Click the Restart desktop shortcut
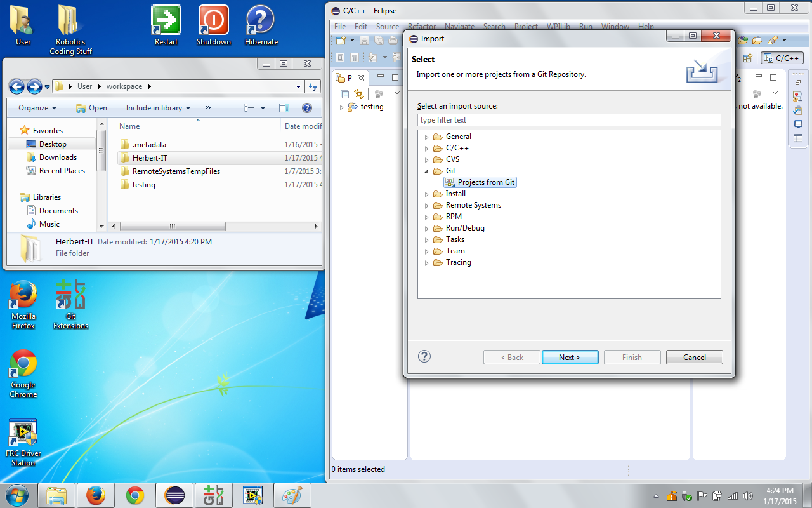Screen dimensions: 812x508 point(166,25)
